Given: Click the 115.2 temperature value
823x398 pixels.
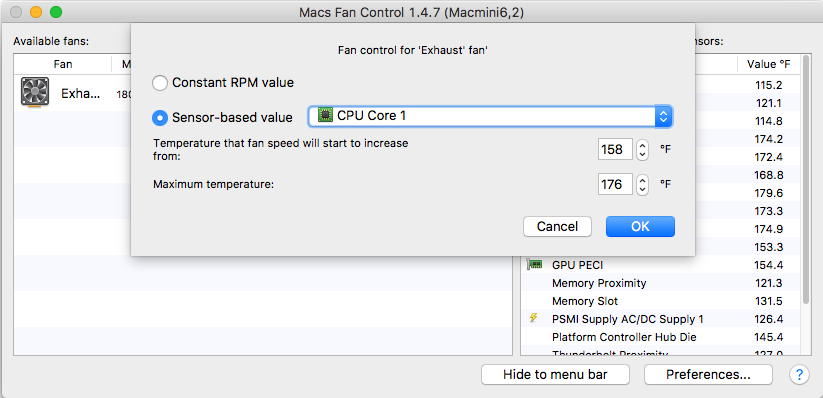Looking at the screenshot, I should (x=769, y=85).
